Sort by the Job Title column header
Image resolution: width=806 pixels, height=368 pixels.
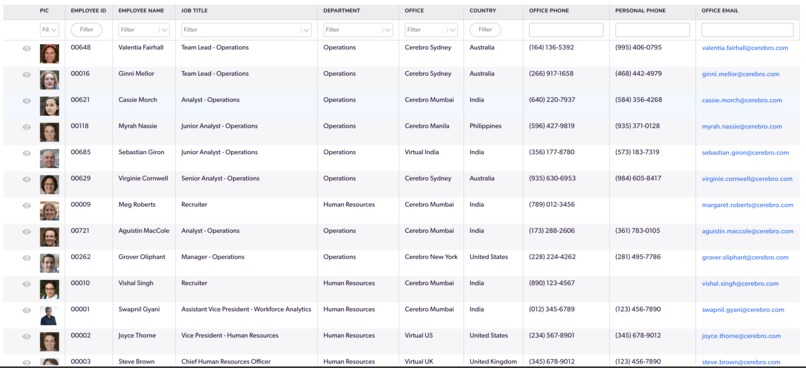pos(194,11)
